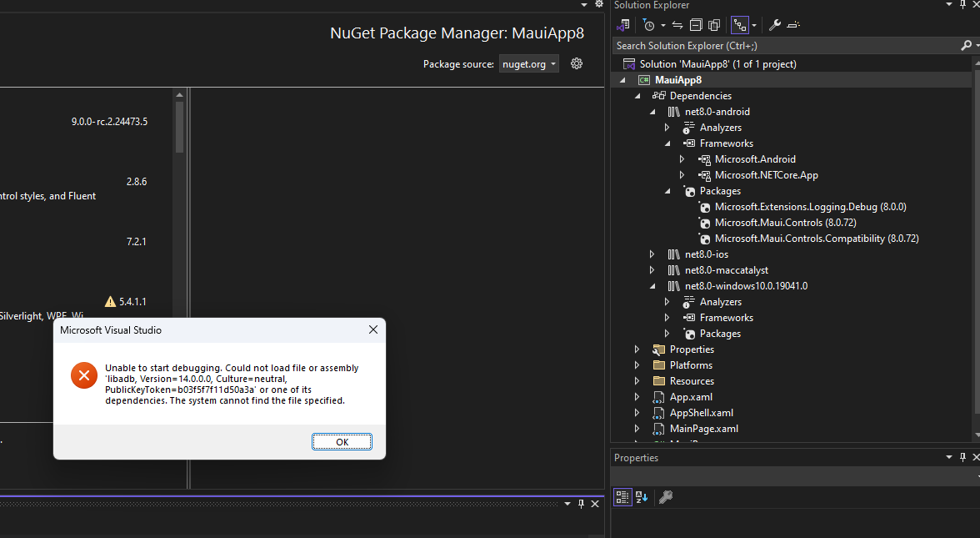Collapse net8.0-windows10.0.19041.0 node arrow
The width and height of the screenshot is (980, 538).
pyautogui.click(x=652, y=287)
